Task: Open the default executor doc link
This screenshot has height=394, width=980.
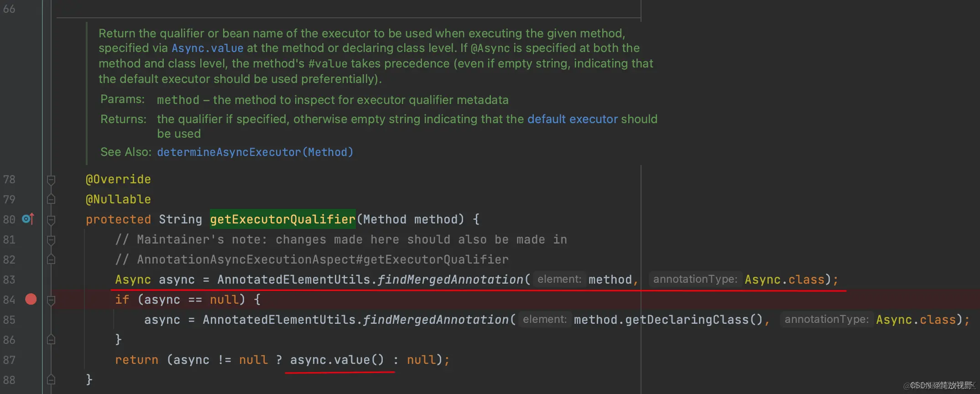Action: tap(573, 119)
